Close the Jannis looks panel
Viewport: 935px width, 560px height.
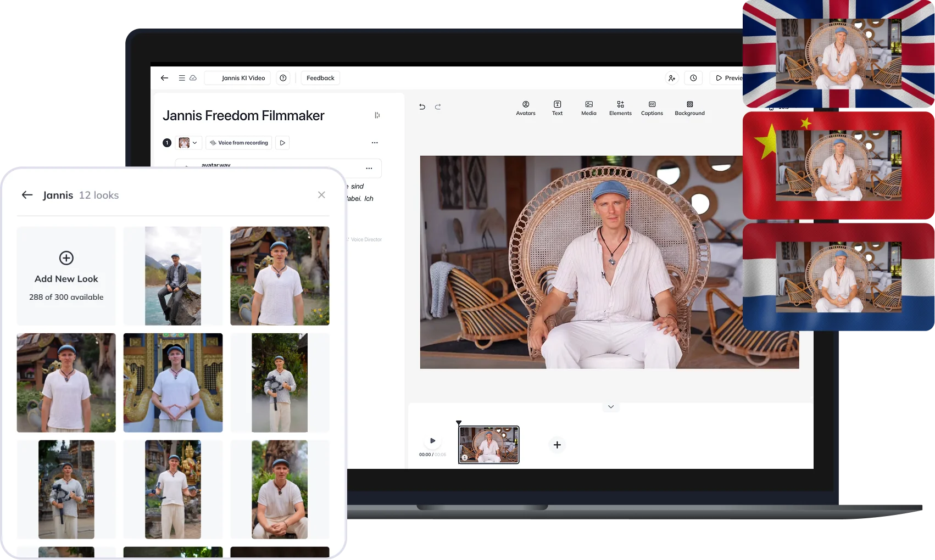(x=321, y=195)
